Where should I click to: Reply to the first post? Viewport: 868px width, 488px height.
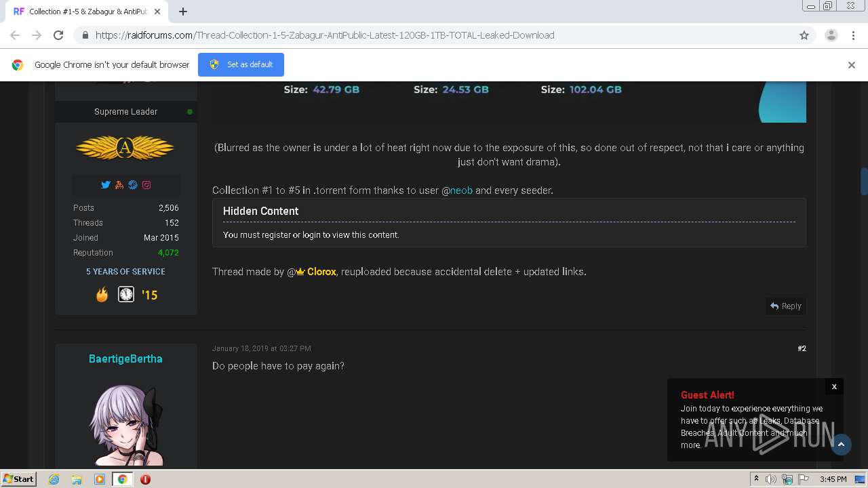785,306
